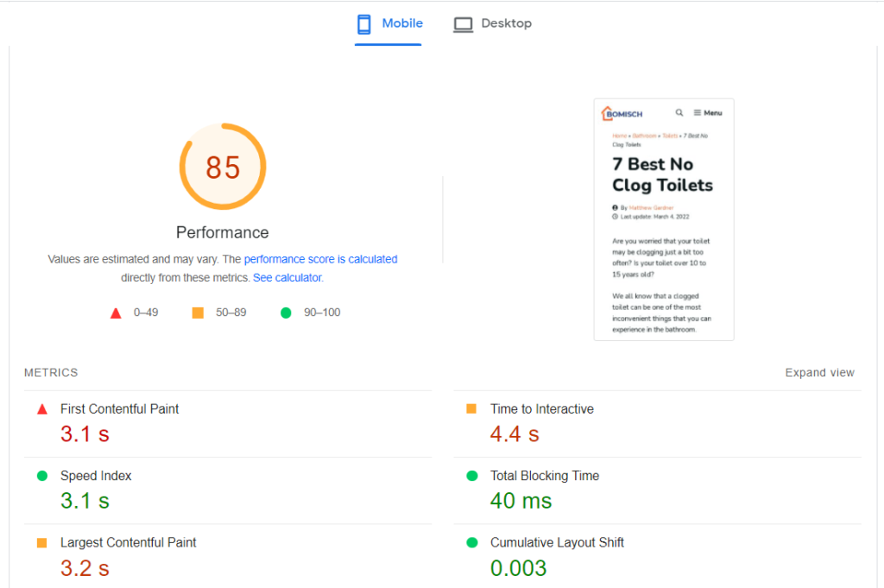
Task: Select the green circle beside Total Blocking Time
Action: point(471,476)
